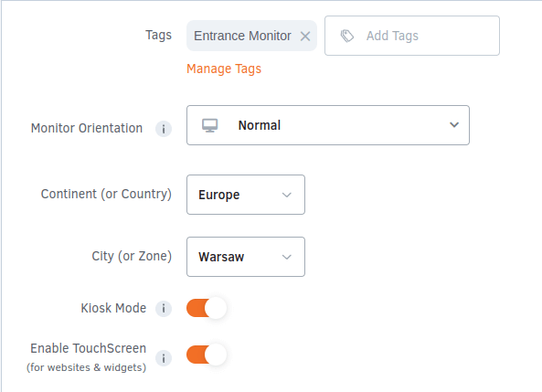
Task: Expand the Europe continent dropdown
Action: [246, 195]
